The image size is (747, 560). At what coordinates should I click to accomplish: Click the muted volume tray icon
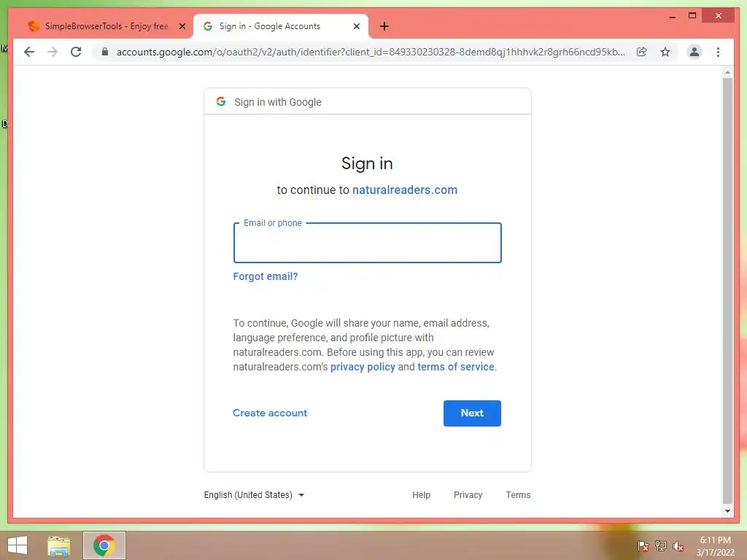pos(678,546)
